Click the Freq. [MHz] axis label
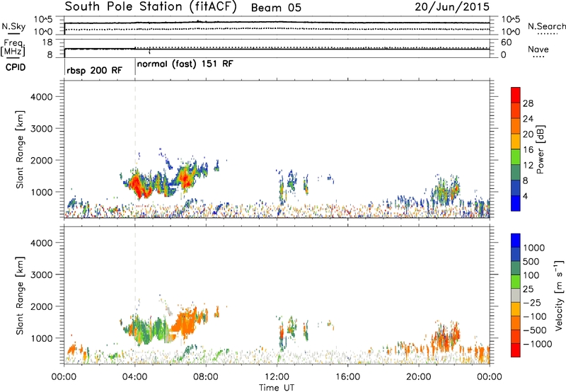566x392 pixels. (14, 48)
